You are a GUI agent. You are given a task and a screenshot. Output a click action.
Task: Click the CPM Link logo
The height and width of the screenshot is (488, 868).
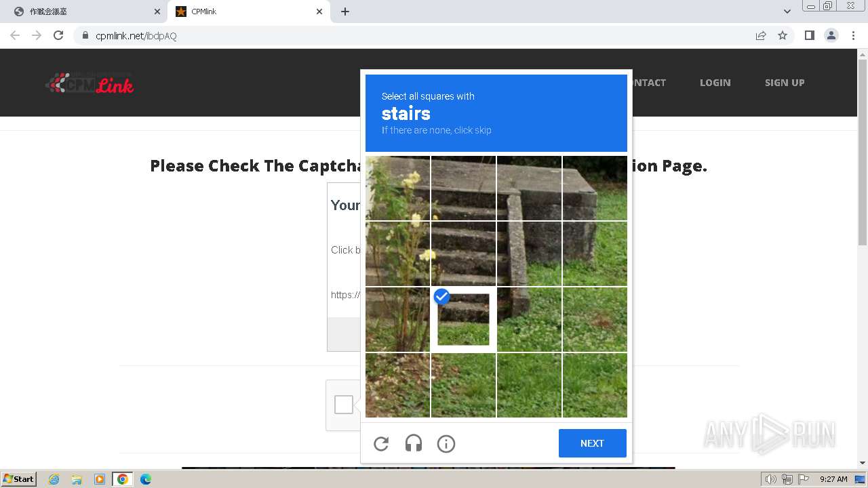[90, 83]
